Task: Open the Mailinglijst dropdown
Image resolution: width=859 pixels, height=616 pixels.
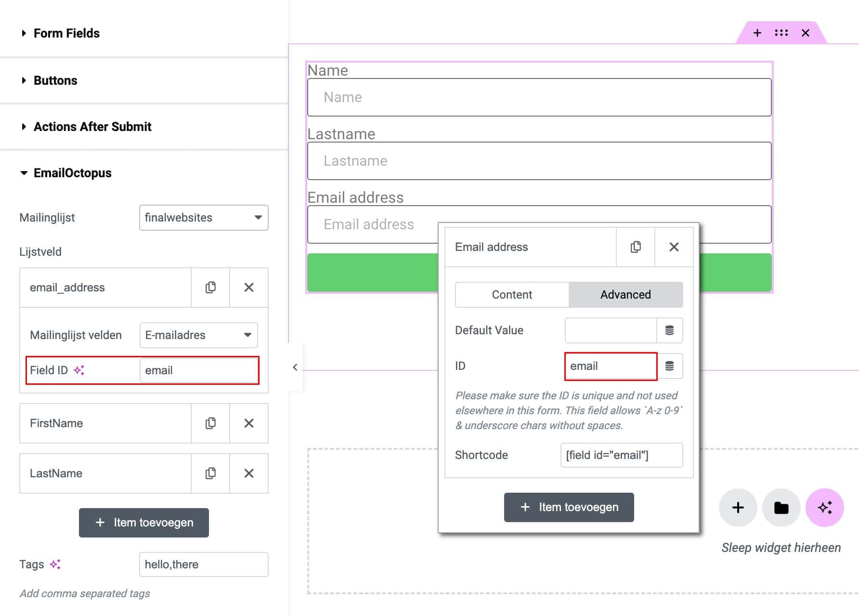Action: (204, 218)
